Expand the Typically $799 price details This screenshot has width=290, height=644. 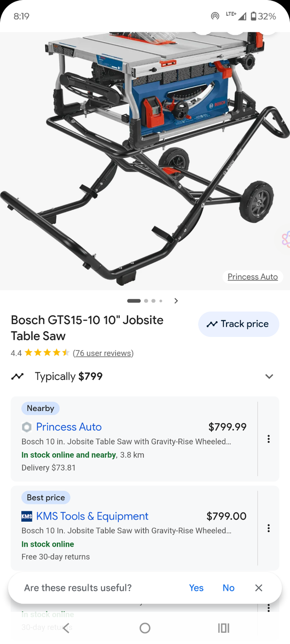coord(269,376)
